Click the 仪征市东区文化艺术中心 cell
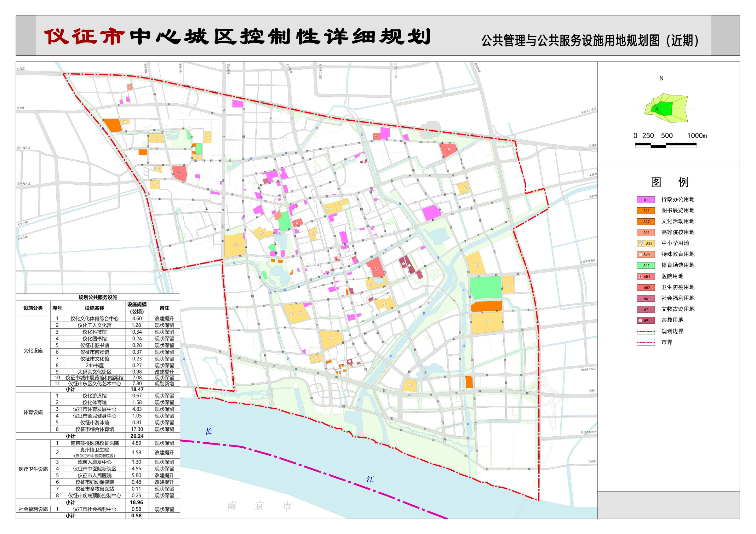This screenshot has height=534, width=756. (94, 383)
